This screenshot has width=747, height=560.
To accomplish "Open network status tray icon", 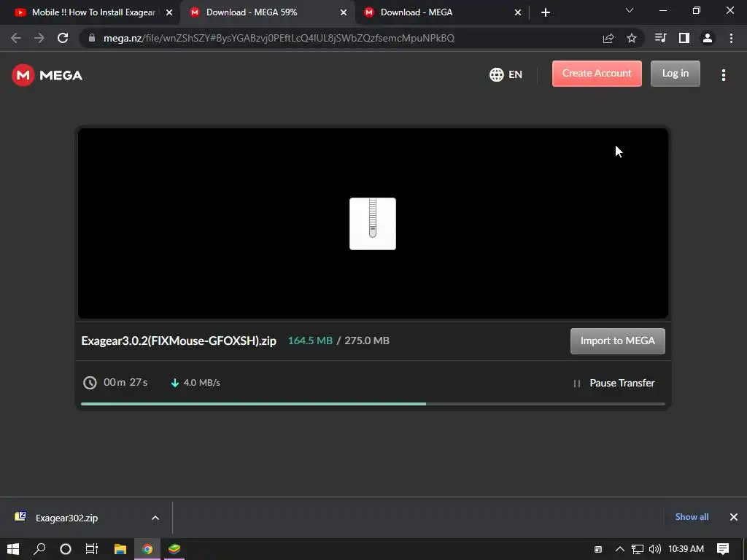I will pos(638,549).
